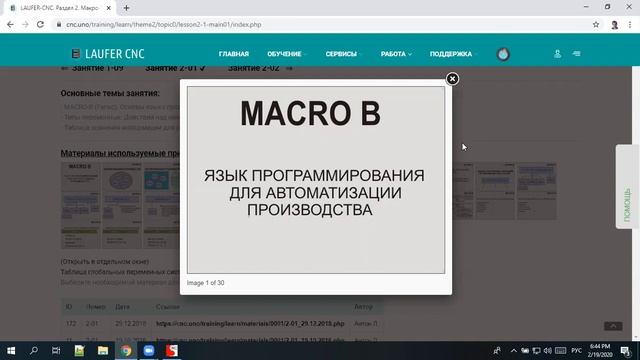This screenshot has width=640, height=360.
Task: Open the hamburger menu icon in the navbar
Action: click(576, 53)
